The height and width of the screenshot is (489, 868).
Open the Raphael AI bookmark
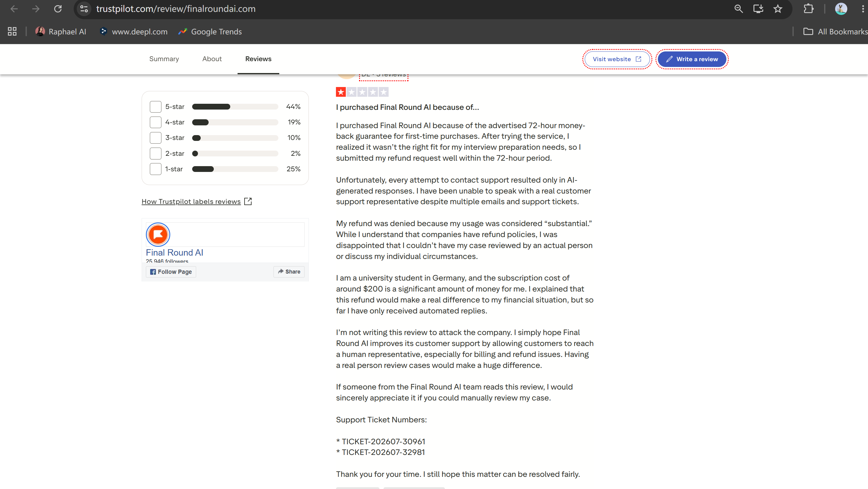coord(61,32)
